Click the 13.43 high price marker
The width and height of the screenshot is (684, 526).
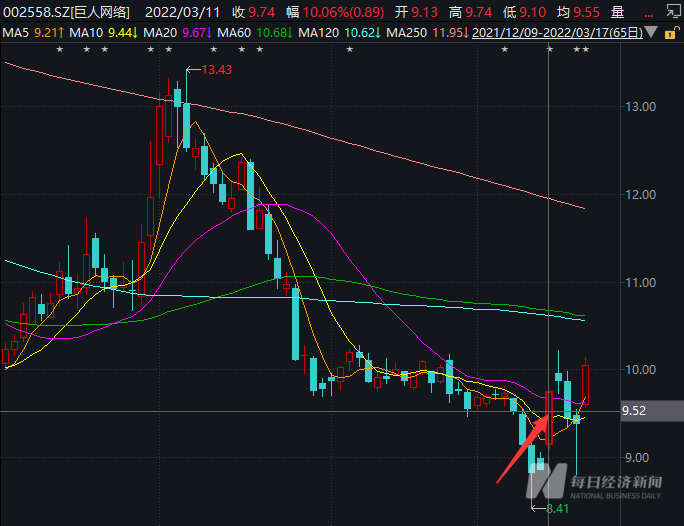(216, 70)
